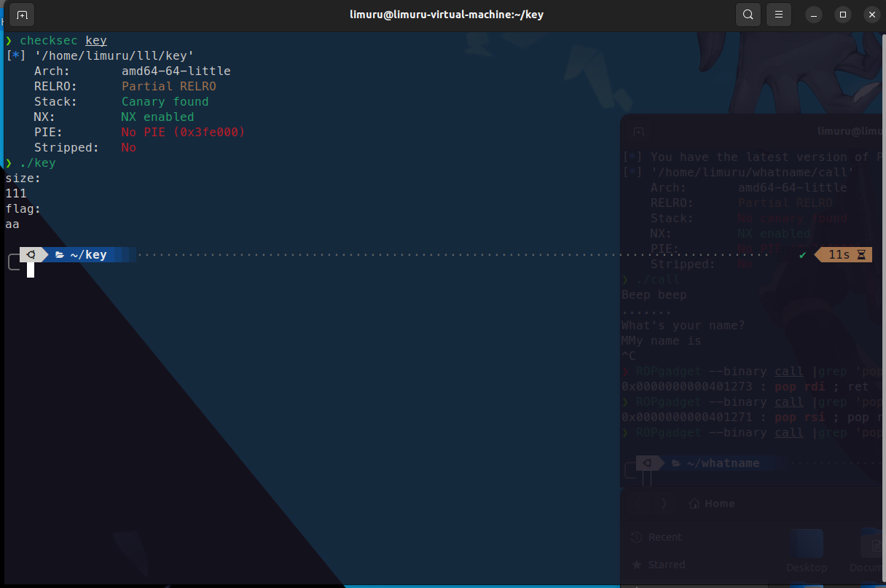The height and width of the screenshot is (588, 886).
Task: Open the Desktop folder in Files
Action: coord(807,551)
